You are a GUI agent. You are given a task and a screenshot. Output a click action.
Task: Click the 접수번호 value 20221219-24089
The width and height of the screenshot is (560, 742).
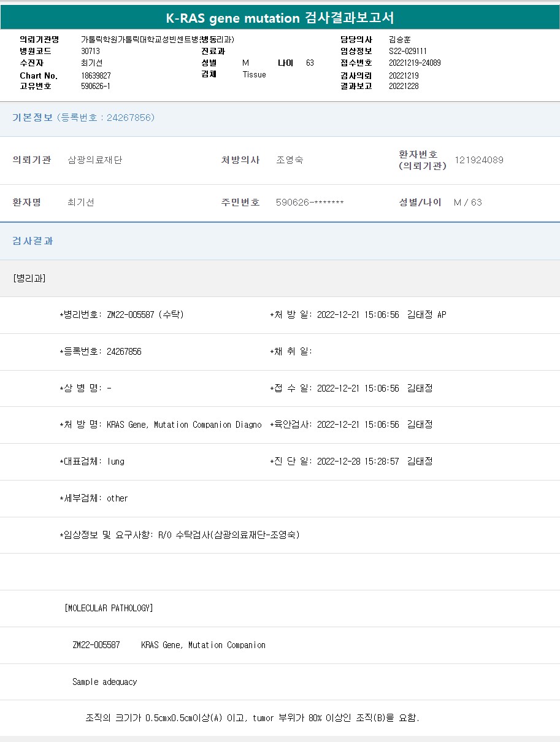[x=415, y=63]
